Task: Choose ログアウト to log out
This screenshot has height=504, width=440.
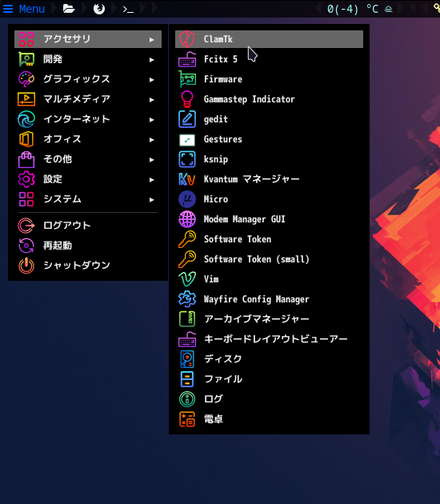Action: point(67,226)
